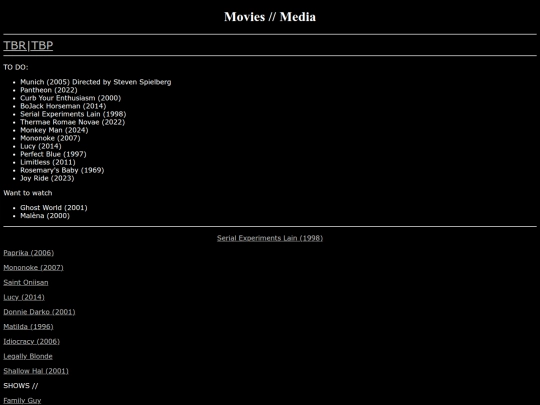The width and height of the screenshot is (540, 405).
Task: Click the Want to watch label
Action: tap(28, 193)
